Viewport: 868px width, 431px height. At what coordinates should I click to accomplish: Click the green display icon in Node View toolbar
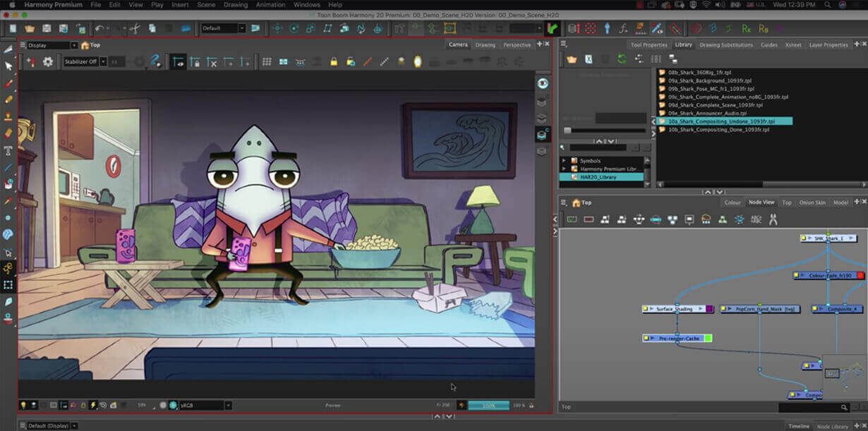pyautogui.click(x=572, y=219)
